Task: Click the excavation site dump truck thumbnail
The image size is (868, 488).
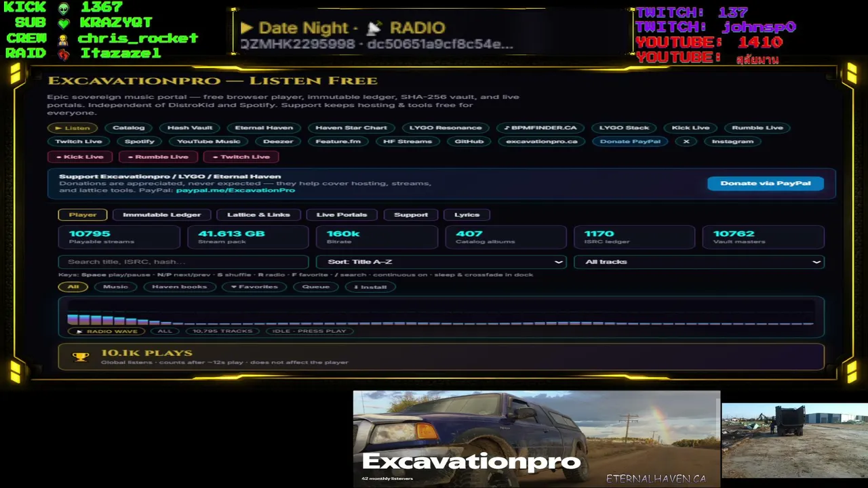Action: [x=795, y=441]
